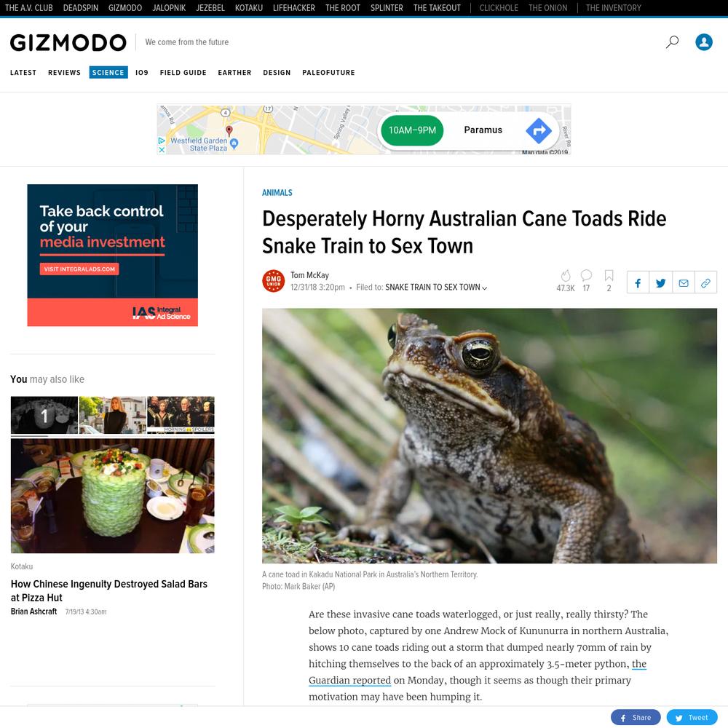Go to Kotaku in top network bar
The image size is (728, 728).
[x=249, y=8]
